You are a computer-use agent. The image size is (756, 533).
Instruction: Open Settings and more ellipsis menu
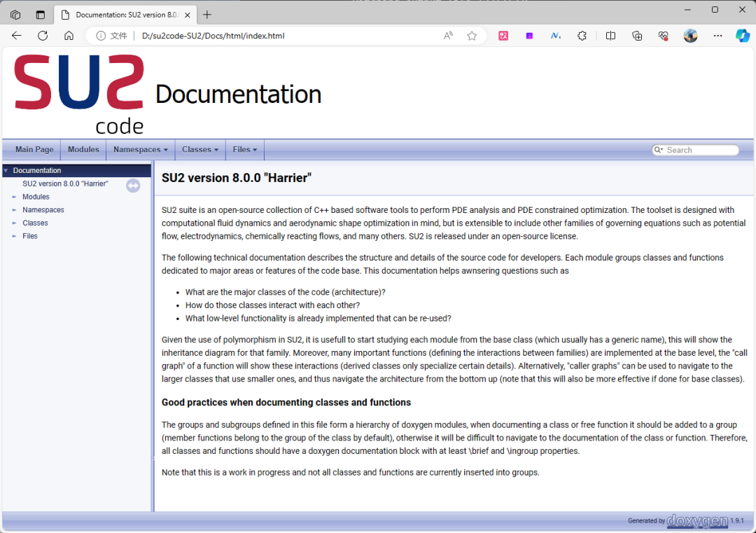pos(718,36)
